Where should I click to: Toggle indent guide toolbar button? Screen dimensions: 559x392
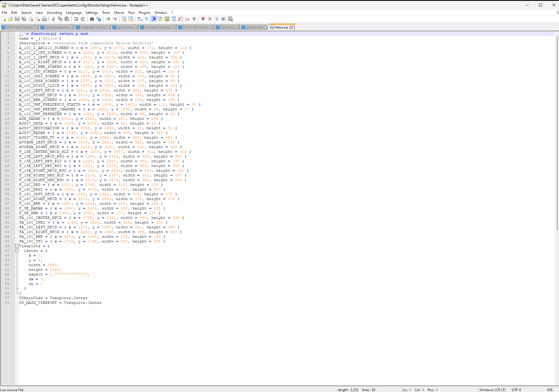click(153, 19)
